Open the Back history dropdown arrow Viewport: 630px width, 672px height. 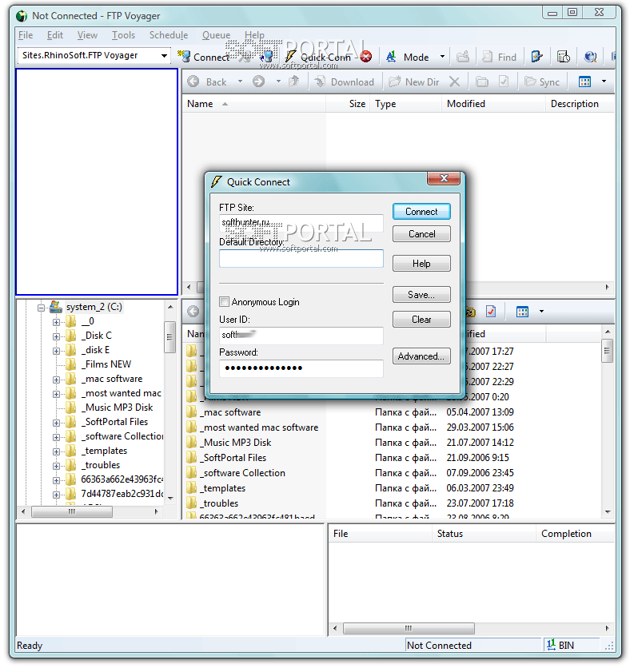point(240,81)
